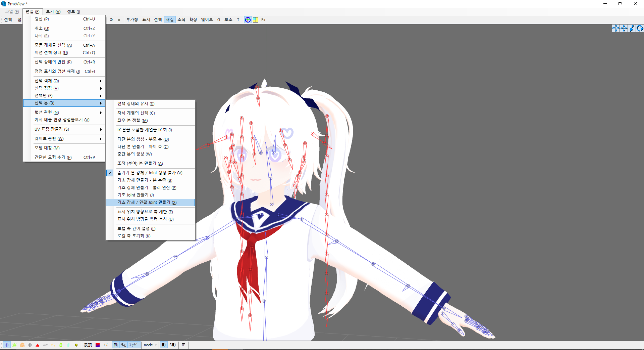Image resolution: width=644 pixels, height=350 pixels.
Task: Click the 확장 toolbar button
Action: pos(193,20)
